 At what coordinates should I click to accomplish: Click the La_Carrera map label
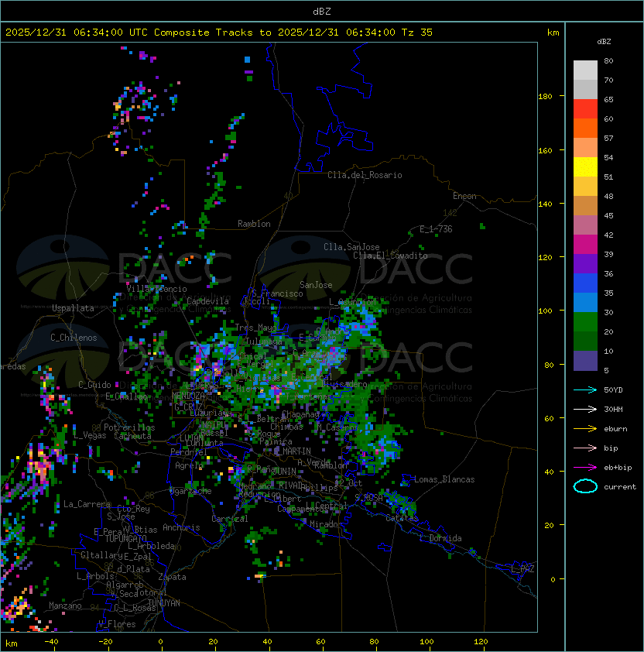(87, 504)
